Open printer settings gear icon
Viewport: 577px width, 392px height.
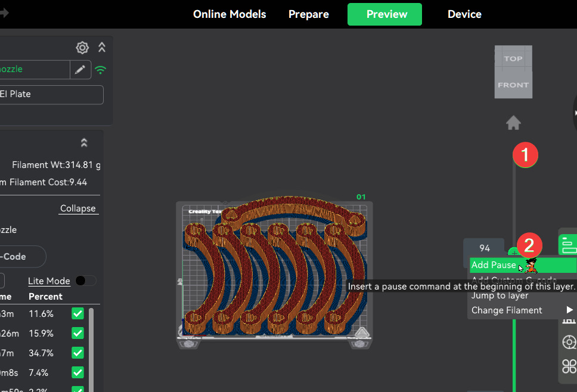point(82,48)
